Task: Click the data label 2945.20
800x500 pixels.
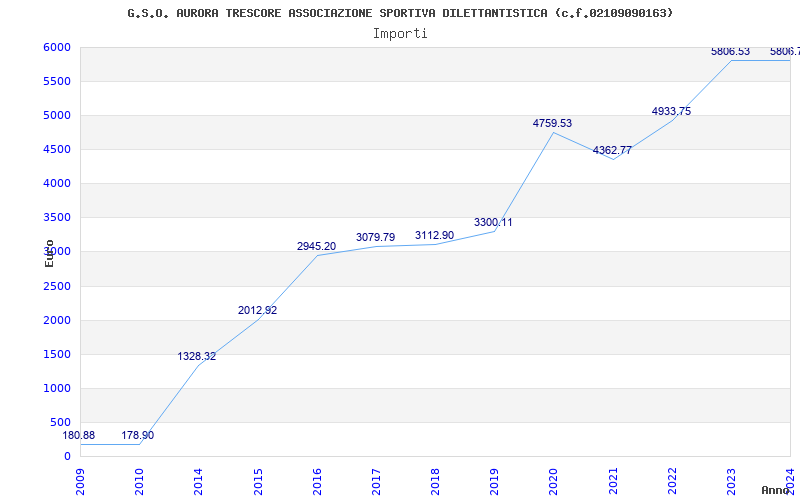Action: [316, 246]
